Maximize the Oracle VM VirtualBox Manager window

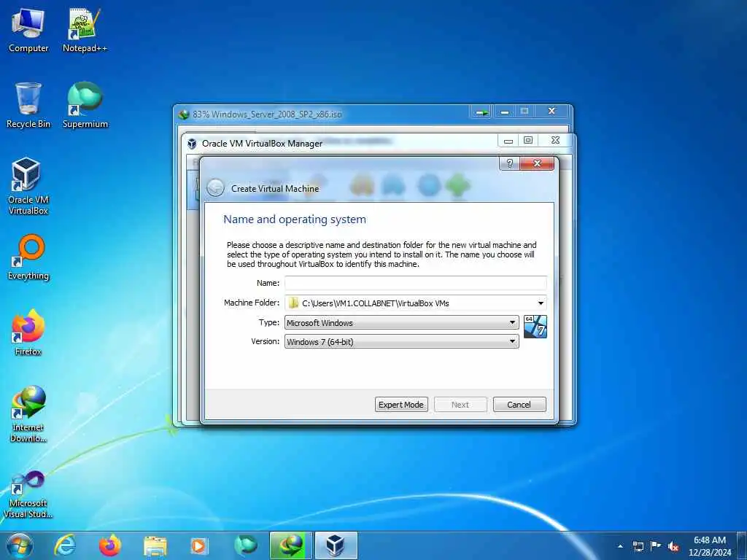coord(528,141)
